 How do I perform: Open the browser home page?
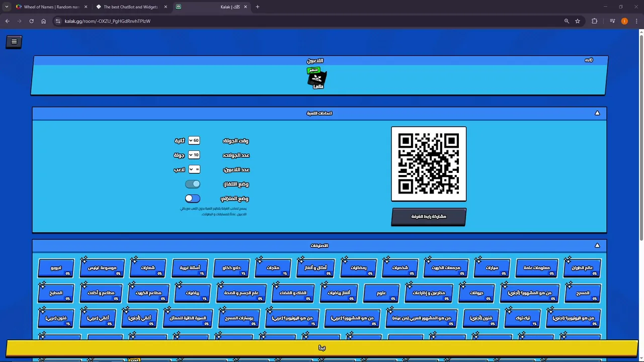43,21
